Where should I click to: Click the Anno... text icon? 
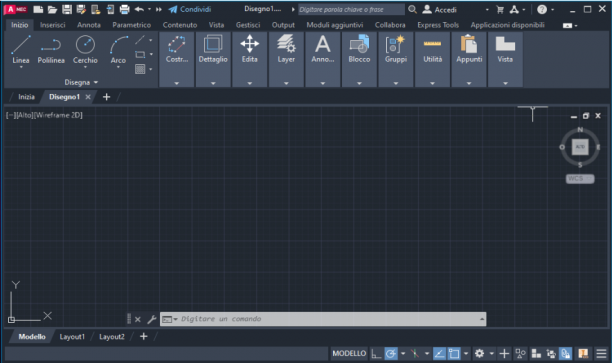[x=323, y=44]
